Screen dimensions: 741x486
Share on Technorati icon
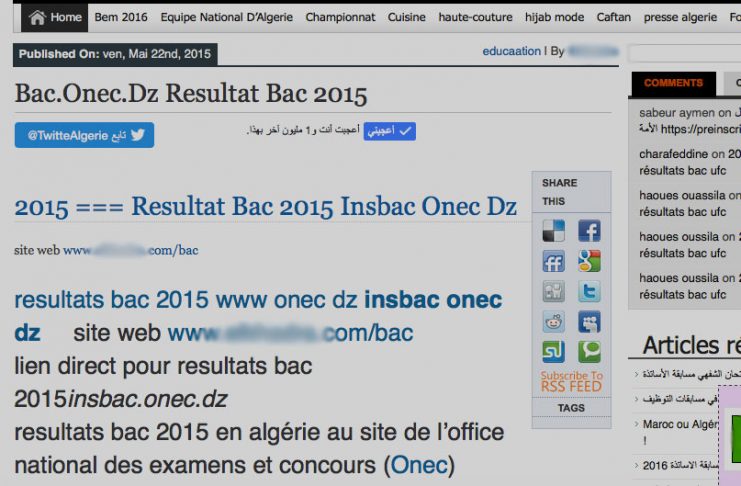[x=589, y=352]
